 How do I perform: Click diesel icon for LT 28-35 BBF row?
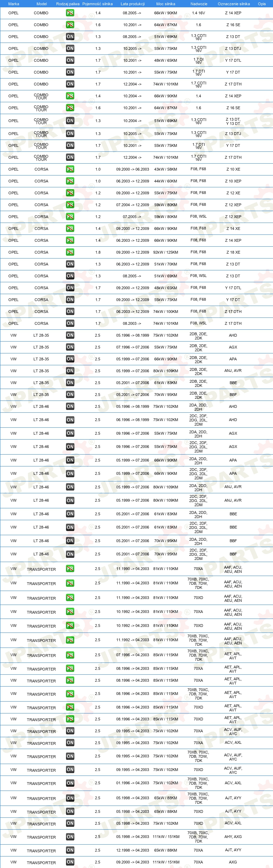(70, 395)
